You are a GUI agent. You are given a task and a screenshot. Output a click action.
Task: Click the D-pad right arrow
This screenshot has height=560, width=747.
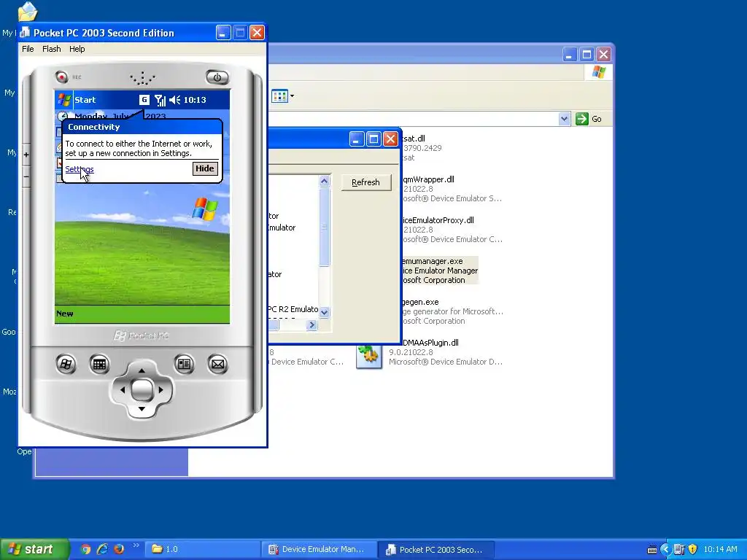coord(160,390)
